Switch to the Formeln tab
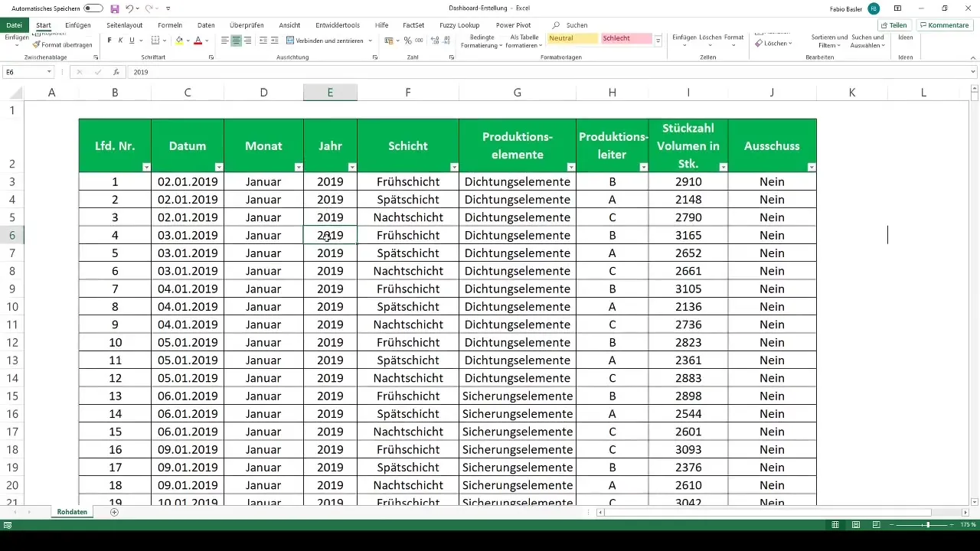 pyautogui.click(x=170, y=25)
